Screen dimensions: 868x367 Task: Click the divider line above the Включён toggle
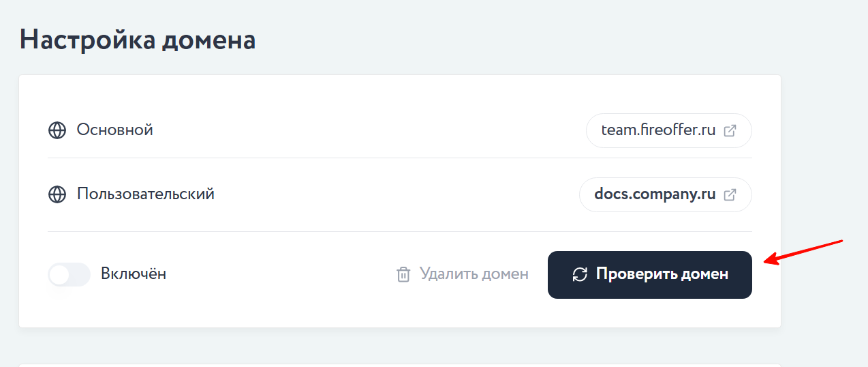point(399,232)
